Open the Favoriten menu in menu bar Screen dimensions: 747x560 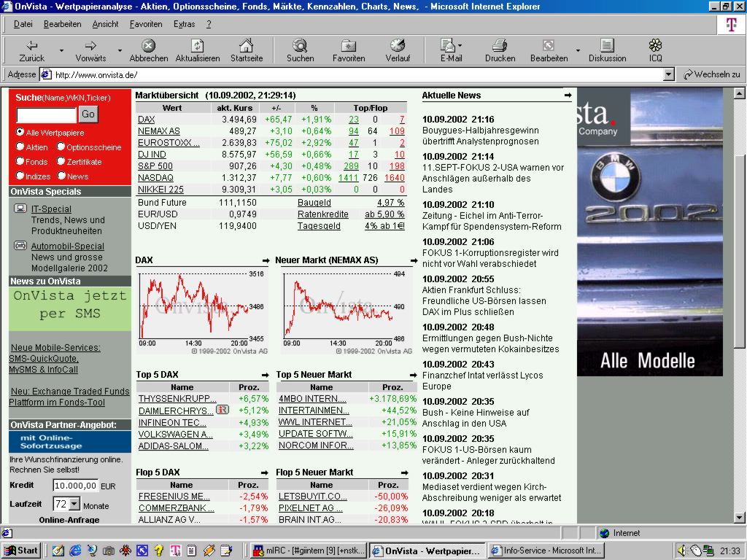click(x=146, y=24)
